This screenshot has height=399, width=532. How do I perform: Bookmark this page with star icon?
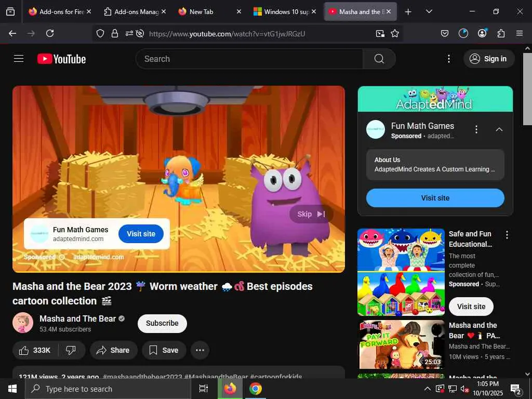pyautogui.click(x=395, y=33)
